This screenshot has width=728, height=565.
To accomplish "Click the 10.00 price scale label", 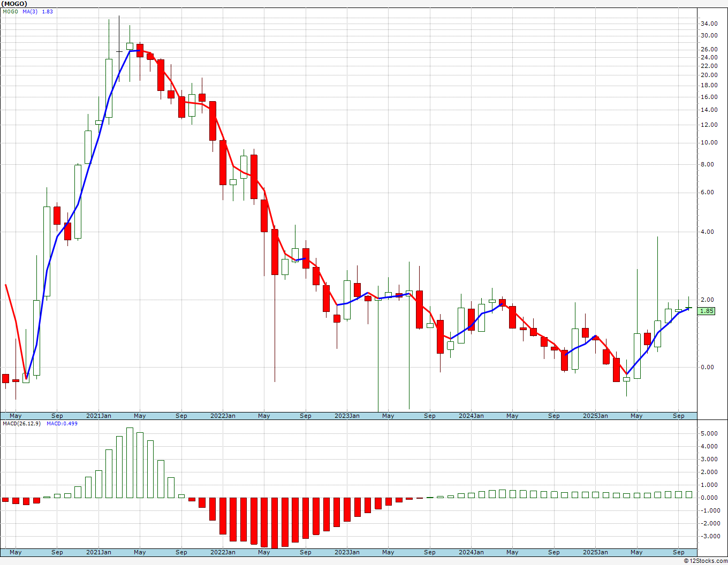I will point(709,142).
